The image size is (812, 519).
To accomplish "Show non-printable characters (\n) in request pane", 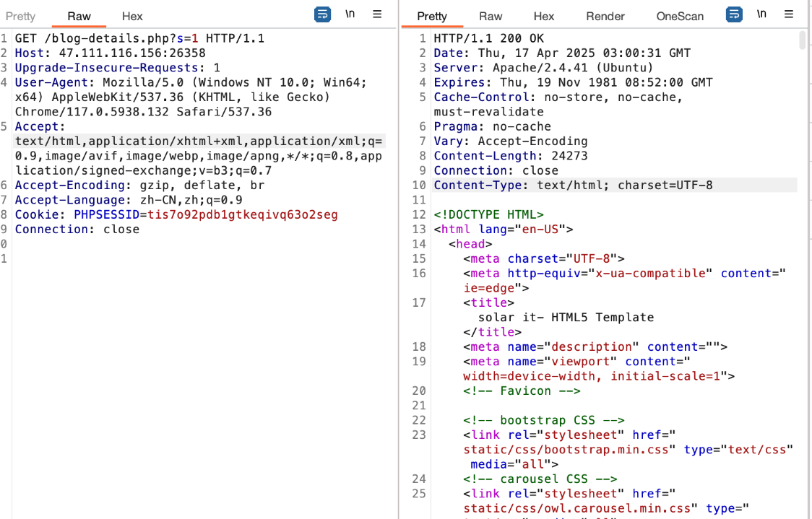I will click(350, 14).
